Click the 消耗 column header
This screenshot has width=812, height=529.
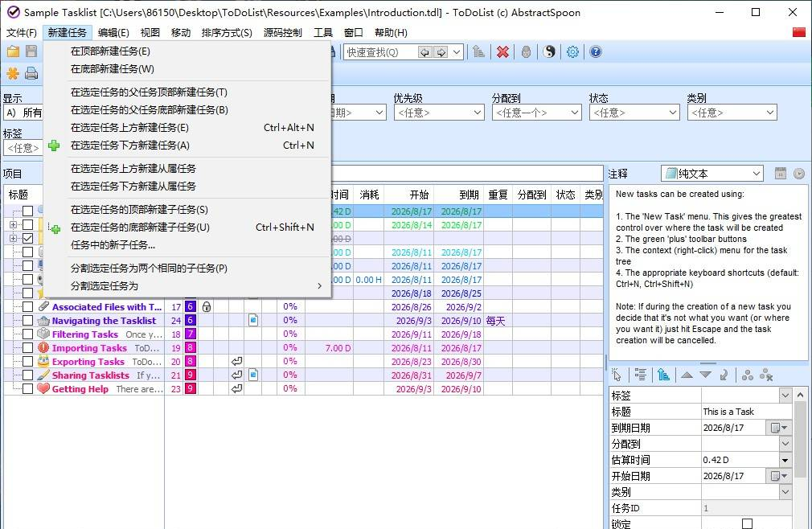(369, 195)
